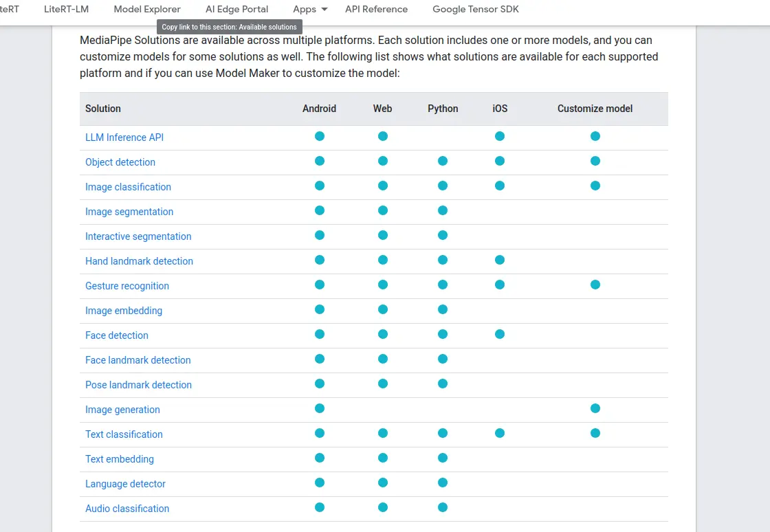Click the Web dot for LLM Inference API
The width and height of the screenshot is (770, 532).
tap(383, 136)
